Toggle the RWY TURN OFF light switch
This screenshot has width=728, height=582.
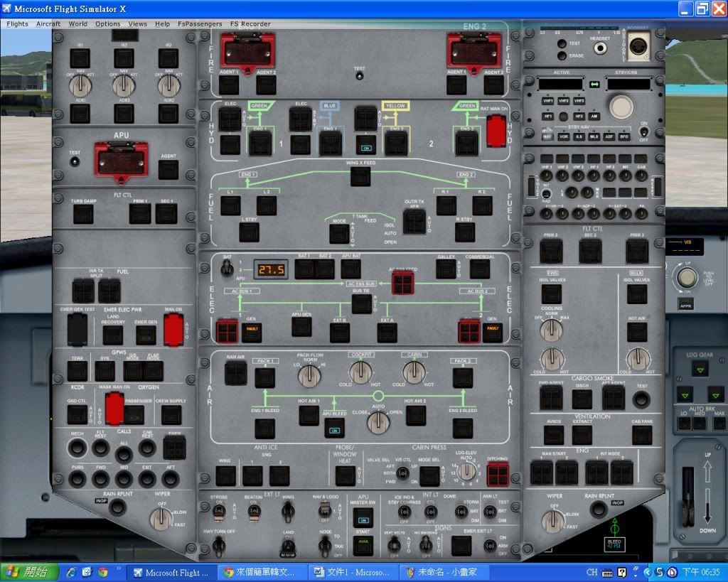pyautogui.click(x=219, y=545)
